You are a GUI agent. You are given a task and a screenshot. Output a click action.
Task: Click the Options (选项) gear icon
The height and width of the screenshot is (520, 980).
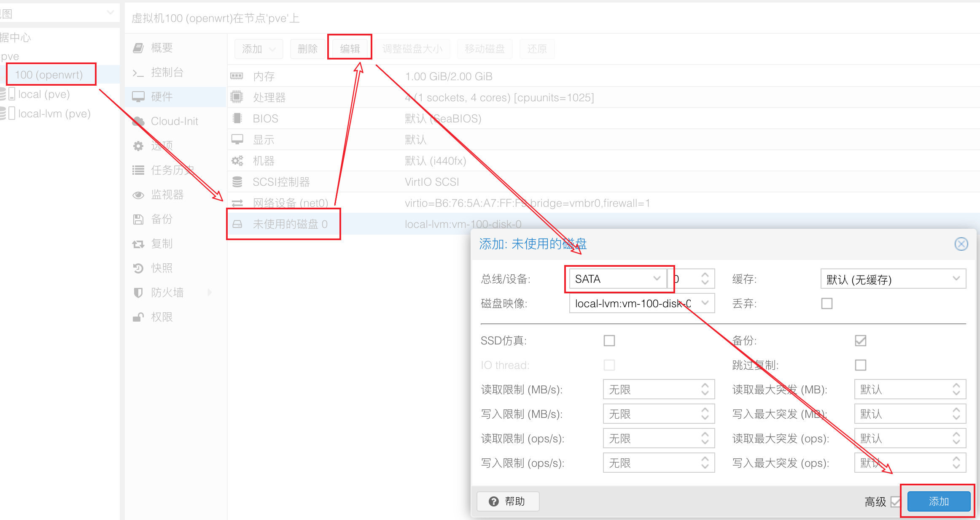click(x=138, y=146)
